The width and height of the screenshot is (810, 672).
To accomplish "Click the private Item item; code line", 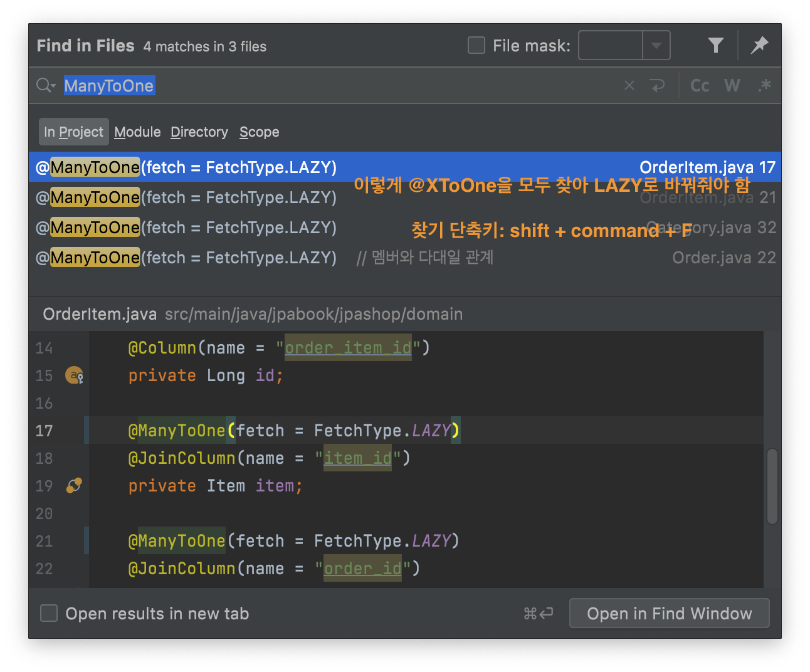I will 215,486.
